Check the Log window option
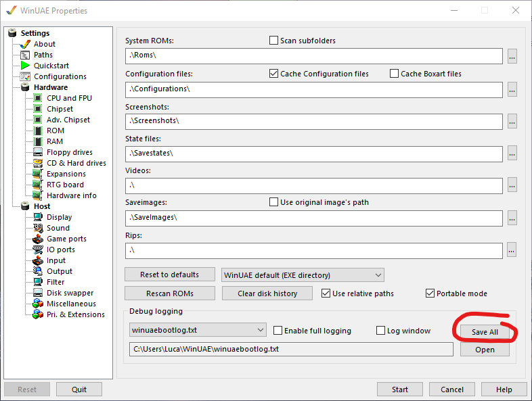532x401 pixels. pyautogui.click(x=380, y=331)
